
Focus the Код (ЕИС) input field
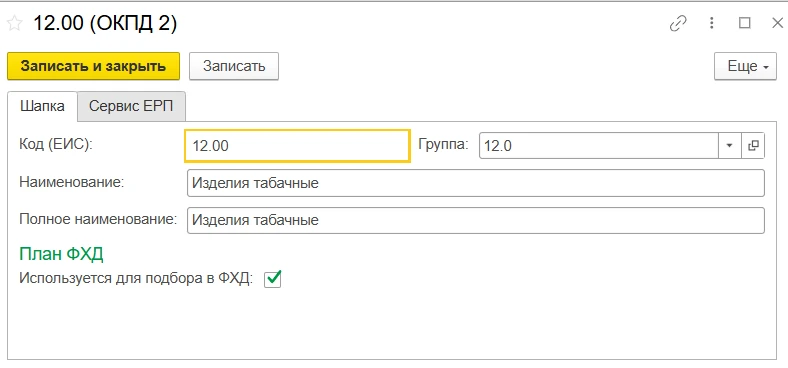[x=298, y=146]
